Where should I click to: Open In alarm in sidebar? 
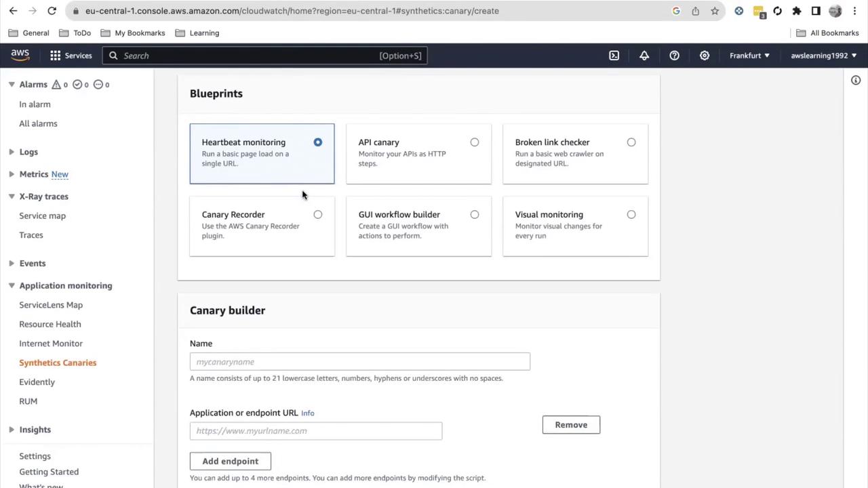(x=35, y=104)
